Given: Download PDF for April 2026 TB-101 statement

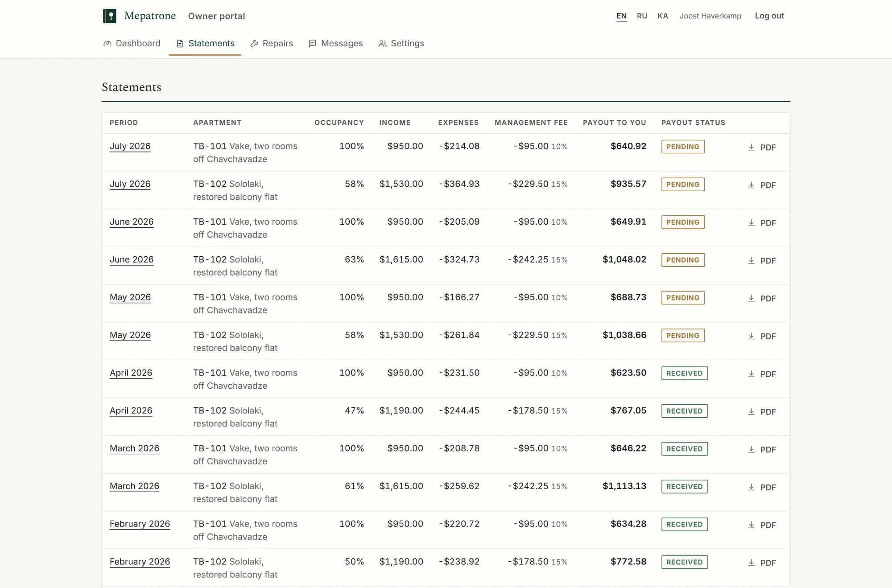Looking at the screenshot, I should (762, 374).
